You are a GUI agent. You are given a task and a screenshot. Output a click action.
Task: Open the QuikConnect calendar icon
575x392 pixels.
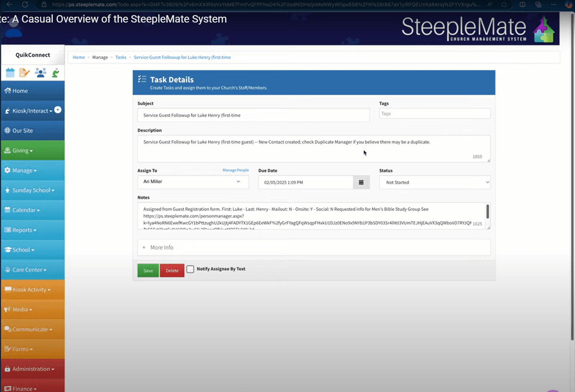pos(10,73)
